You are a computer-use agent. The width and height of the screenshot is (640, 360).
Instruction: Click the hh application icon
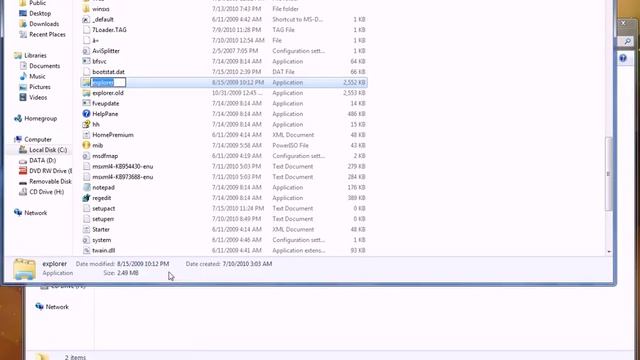point(86,124)
